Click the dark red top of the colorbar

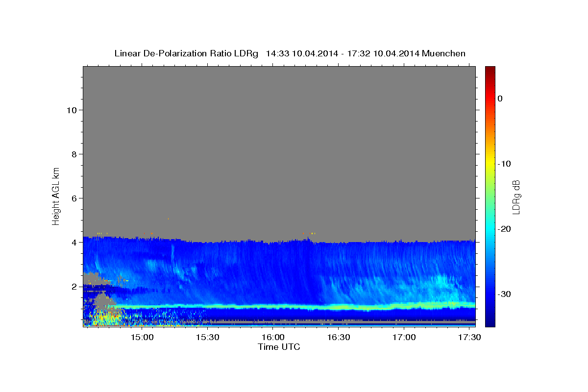(490, 71)
